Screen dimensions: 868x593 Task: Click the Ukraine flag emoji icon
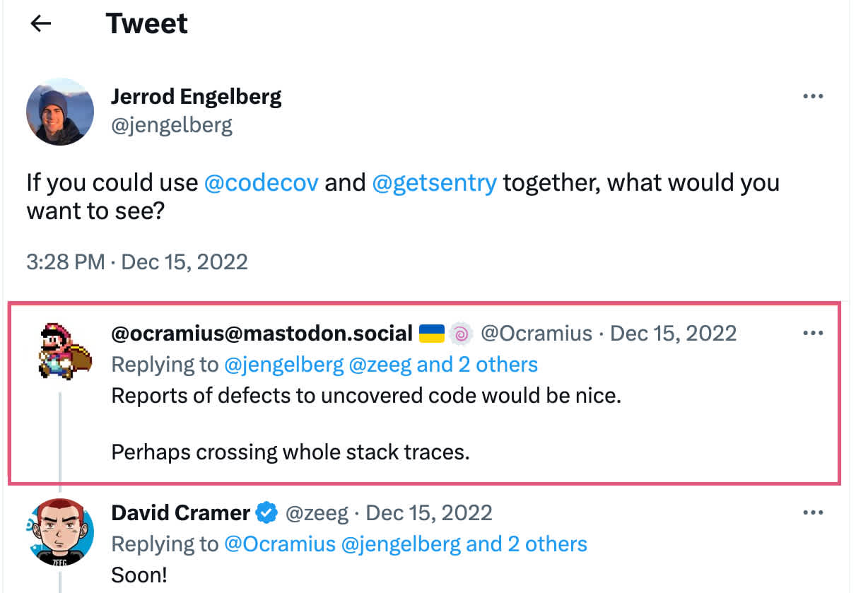click(431, 333)
